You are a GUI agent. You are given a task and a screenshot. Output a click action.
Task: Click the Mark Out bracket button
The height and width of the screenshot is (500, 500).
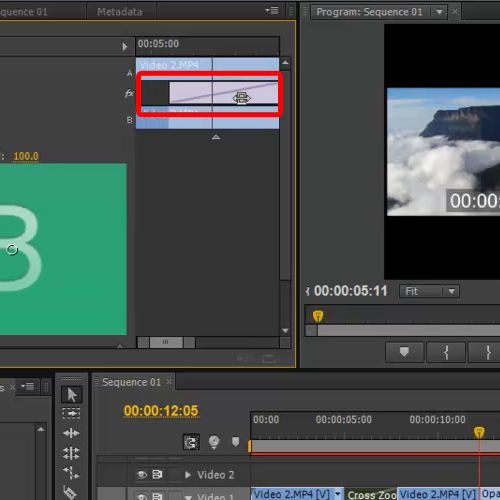tap(487, 352)
